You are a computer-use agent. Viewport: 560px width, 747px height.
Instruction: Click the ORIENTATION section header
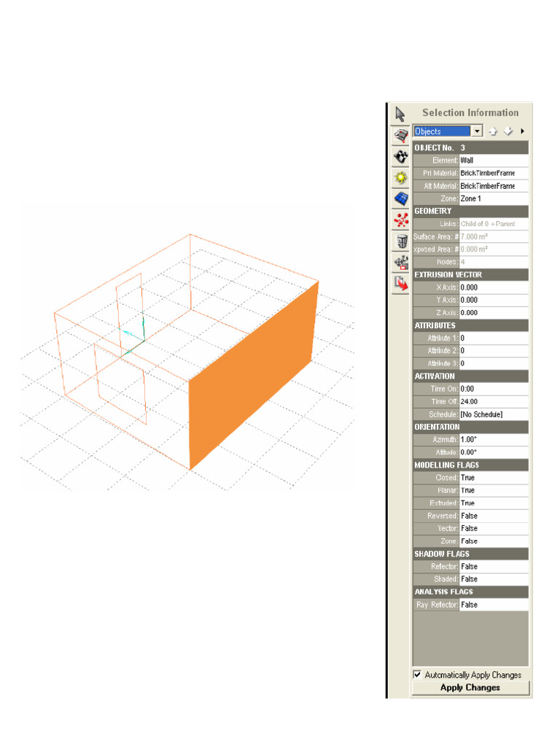(x=470, y=427)
